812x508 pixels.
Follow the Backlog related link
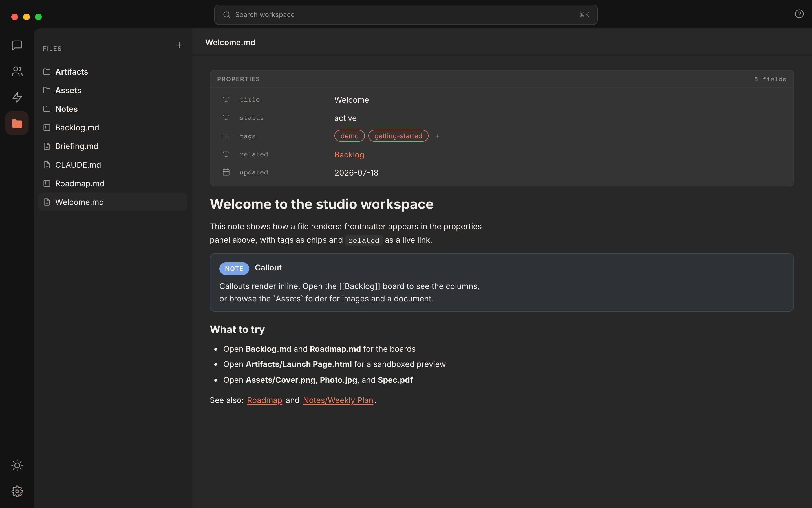click(349, 155)
